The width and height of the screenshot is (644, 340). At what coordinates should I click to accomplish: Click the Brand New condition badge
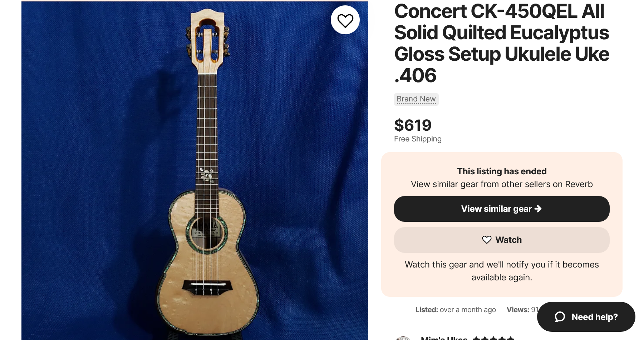pyautogui.click(x=416, y=99)
